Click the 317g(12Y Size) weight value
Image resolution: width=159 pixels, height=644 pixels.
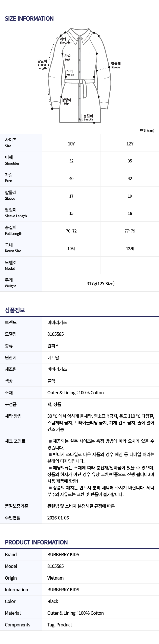click(x=100, y=284)
